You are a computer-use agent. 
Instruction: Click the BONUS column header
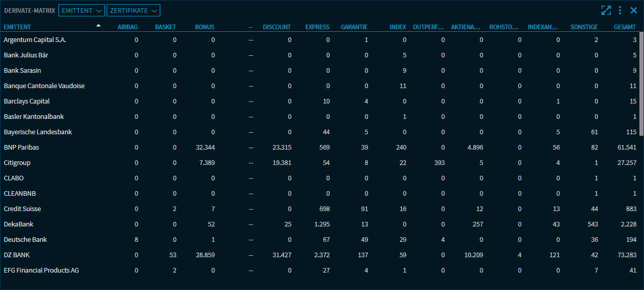(x=204, y=27)
